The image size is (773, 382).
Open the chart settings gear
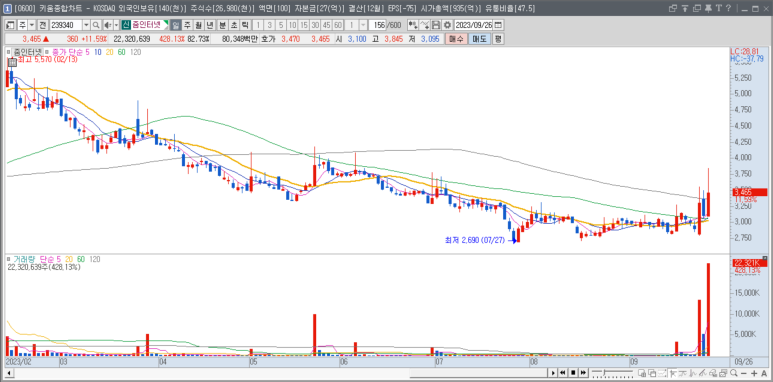click(447, 25)
